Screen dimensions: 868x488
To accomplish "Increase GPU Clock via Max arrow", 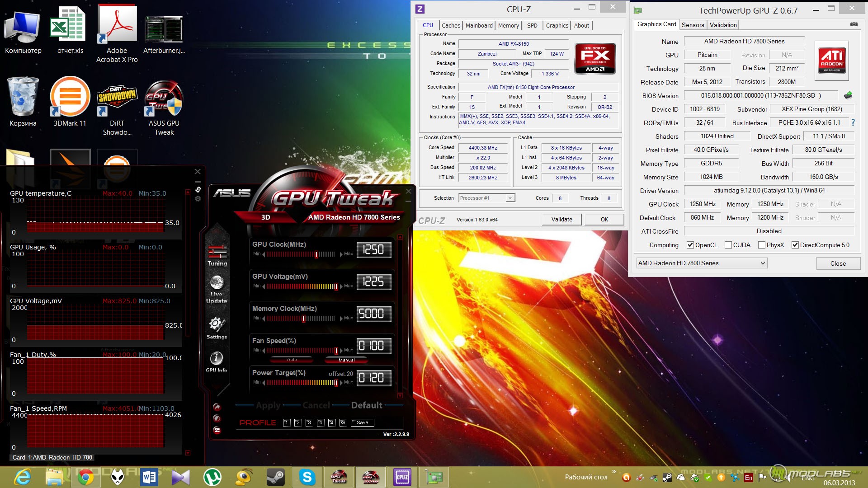I will tap(341, 254).
